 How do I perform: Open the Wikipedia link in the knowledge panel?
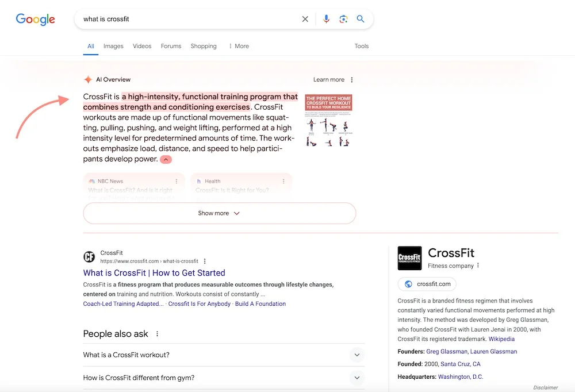pos(501,339)
